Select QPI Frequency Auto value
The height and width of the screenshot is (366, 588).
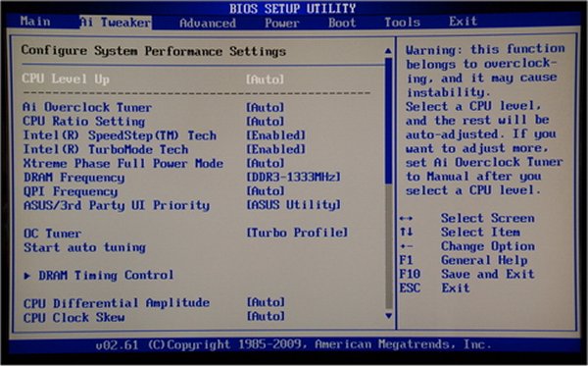pos(265,191)
